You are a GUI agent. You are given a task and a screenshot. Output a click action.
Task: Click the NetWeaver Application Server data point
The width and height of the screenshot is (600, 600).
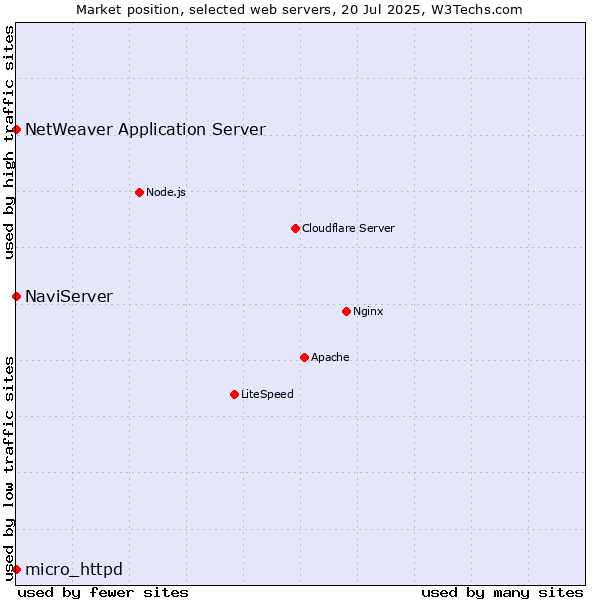16,129
